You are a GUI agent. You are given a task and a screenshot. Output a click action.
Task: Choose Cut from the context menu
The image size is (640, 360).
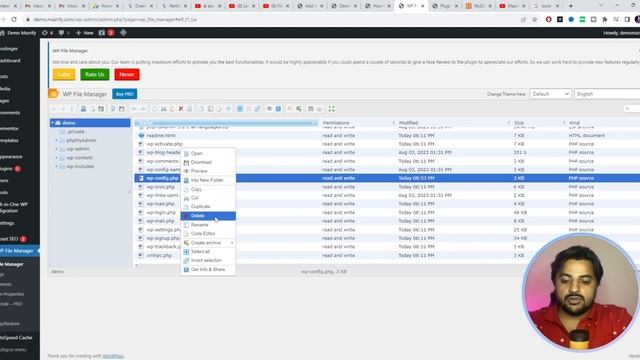(208, 198)
